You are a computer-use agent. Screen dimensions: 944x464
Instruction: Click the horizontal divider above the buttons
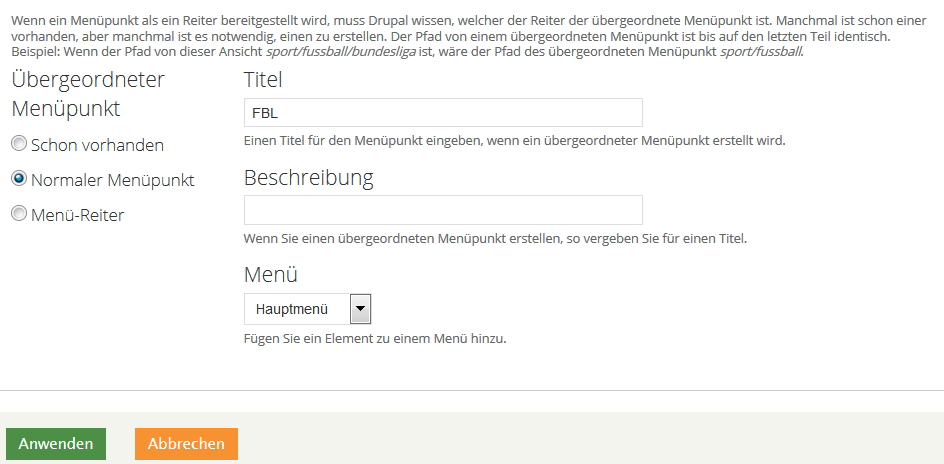(x=472, y=390)
